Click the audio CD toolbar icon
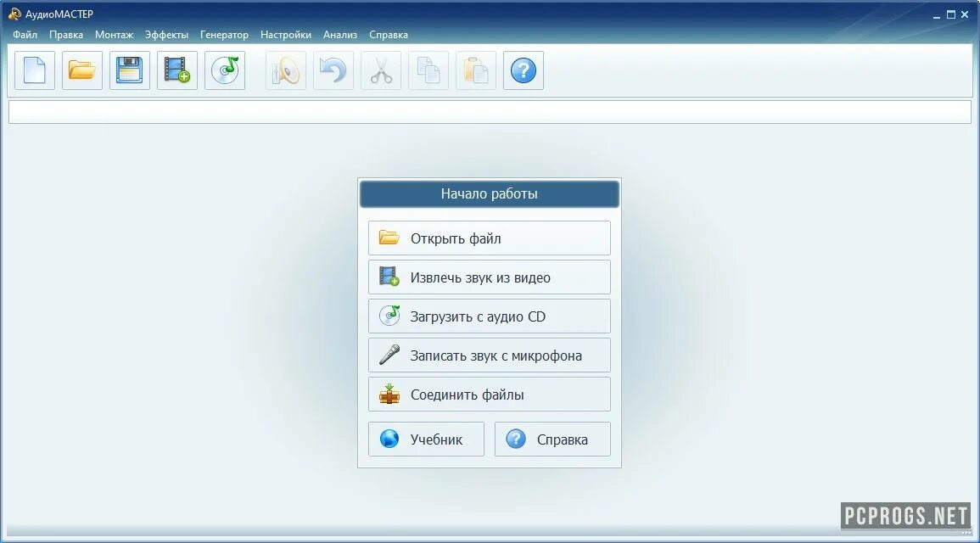The image size is (980, 543). pyautogui.click(x=224, y=70)
